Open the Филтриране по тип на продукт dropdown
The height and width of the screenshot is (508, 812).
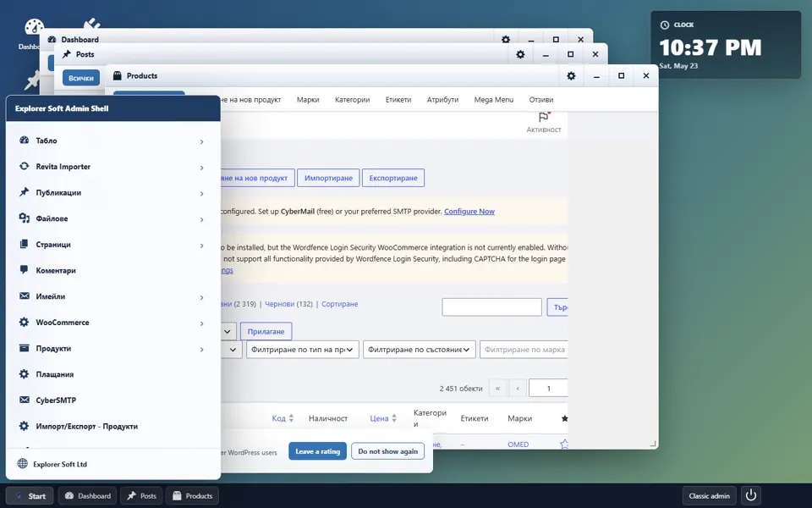303,350
